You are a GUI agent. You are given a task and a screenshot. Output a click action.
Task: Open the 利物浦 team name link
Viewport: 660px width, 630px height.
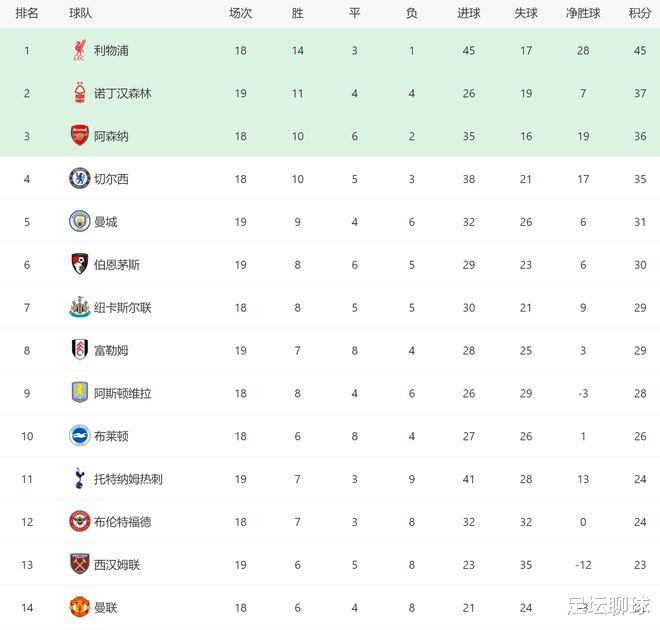[x=111, y=51]
